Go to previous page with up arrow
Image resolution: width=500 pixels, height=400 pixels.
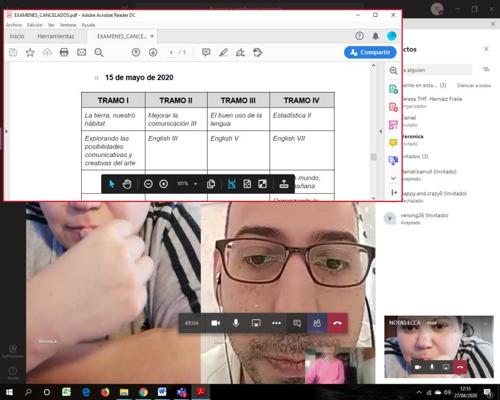click(x=136, y=52)
